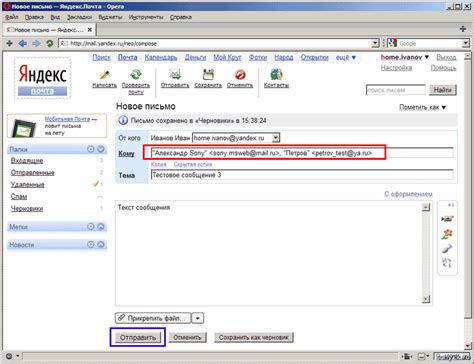Click the Тема subject field
Image resolution: width=474 pixels, height=364 pixels.
click(302, 175)
